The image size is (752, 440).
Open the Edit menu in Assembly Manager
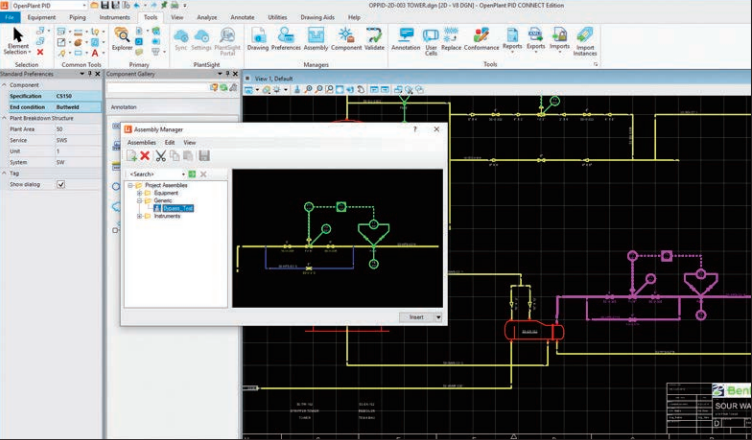point(170,143)
